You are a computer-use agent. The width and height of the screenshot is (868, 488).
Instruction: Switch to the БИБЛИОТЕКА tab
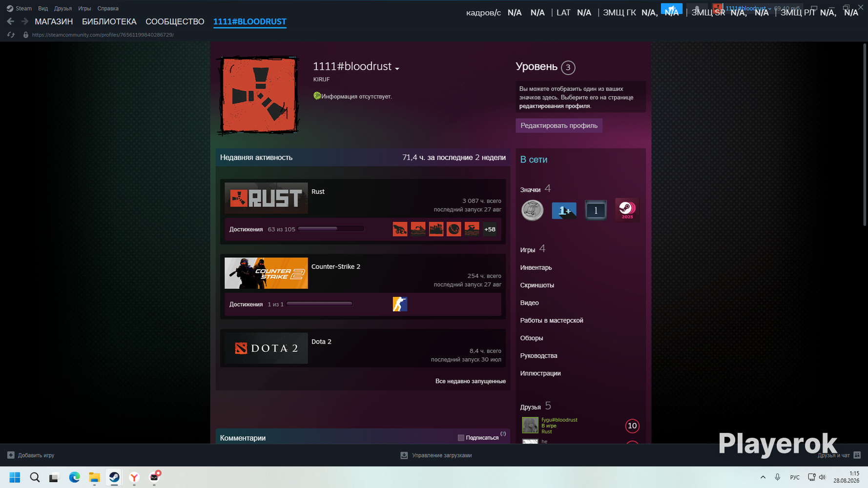coord(109,21)
